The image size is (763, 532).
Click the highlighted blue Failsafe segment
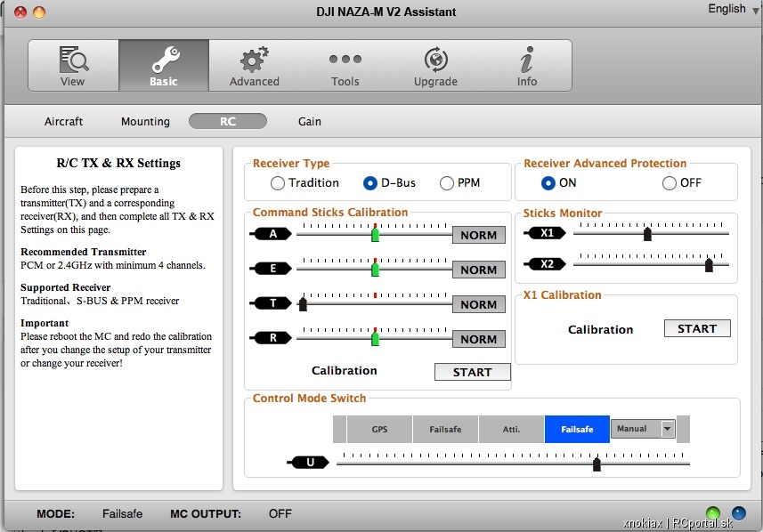(577, 430)
